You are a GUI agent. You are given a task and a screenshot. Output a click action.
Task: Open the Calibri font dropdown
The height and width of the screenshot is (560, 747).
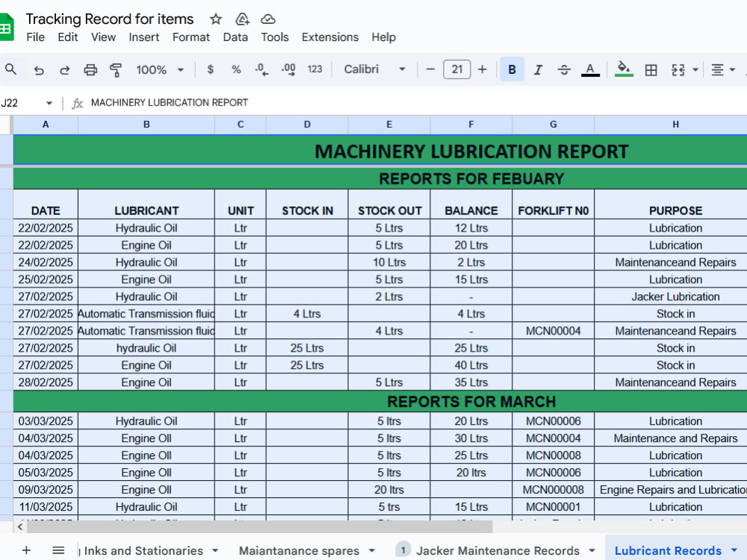click(374, 69)
